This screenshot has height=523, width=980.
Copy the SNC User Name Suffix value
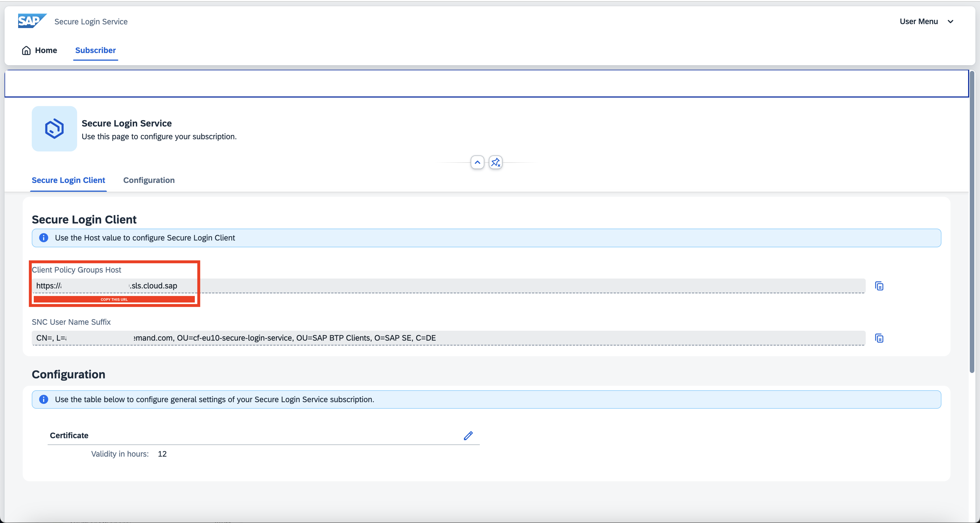[879, 338]
